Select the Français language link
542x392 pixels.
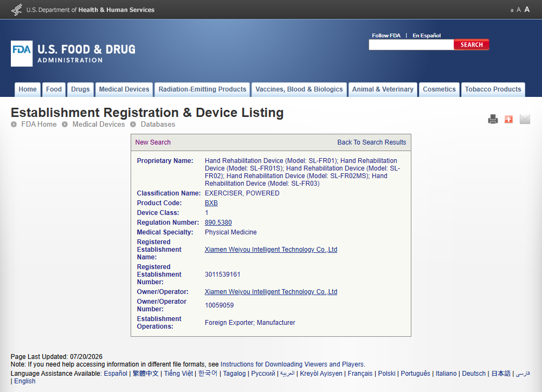(x=360, y=374)
